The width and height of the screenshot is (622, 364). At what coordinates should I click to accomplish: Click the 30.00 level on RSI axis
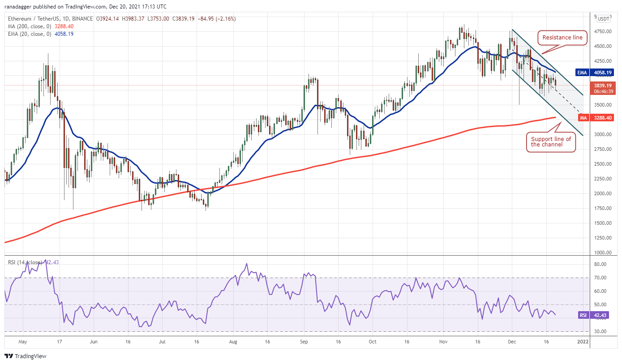coord(601,332)
